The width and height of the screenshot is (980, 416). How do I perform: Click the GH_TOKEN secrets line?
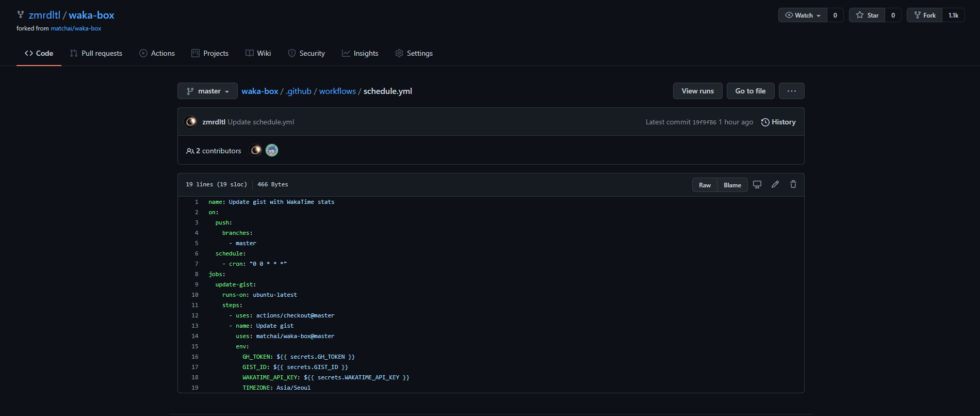tap(299, 357)
